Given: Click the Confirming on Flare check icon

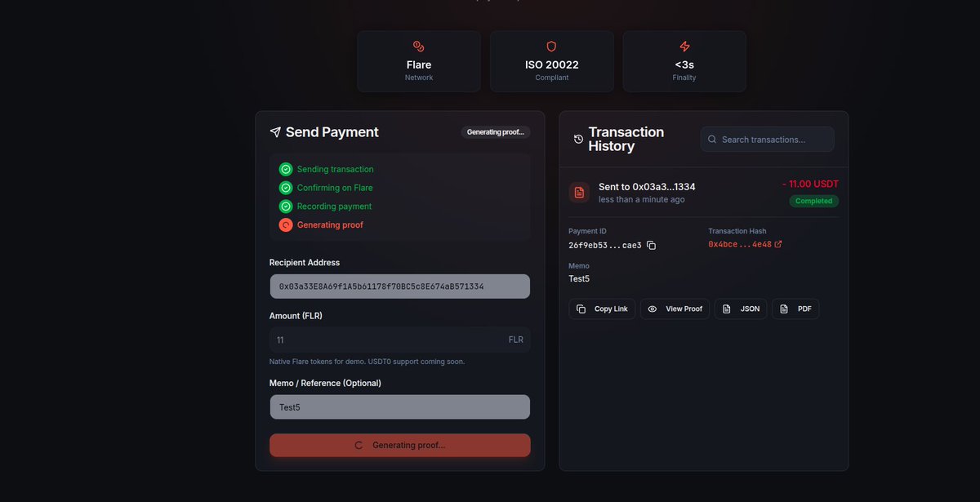Looking at the screenshot, I should (286, 188).
